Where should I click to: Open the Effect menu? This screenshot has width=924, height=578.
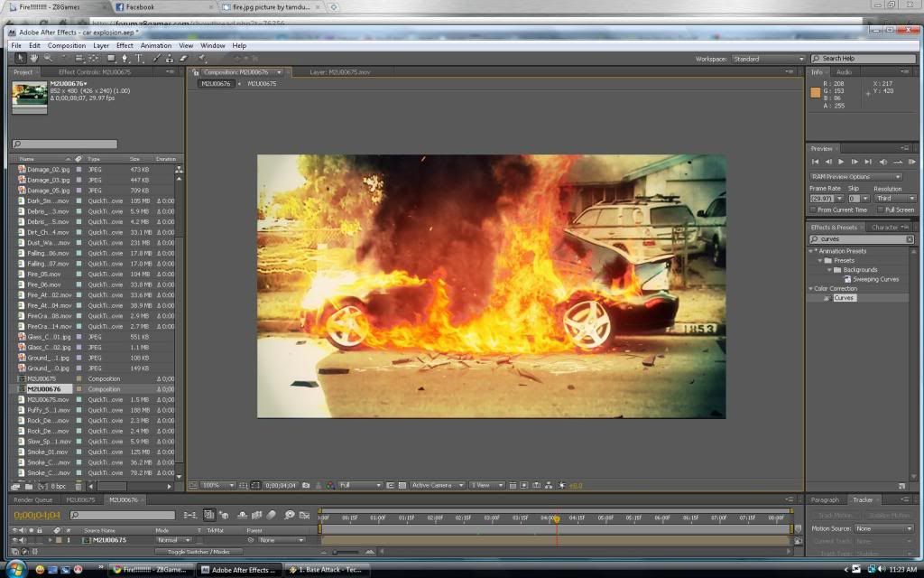pyautogui.click(x=125, y=45)
